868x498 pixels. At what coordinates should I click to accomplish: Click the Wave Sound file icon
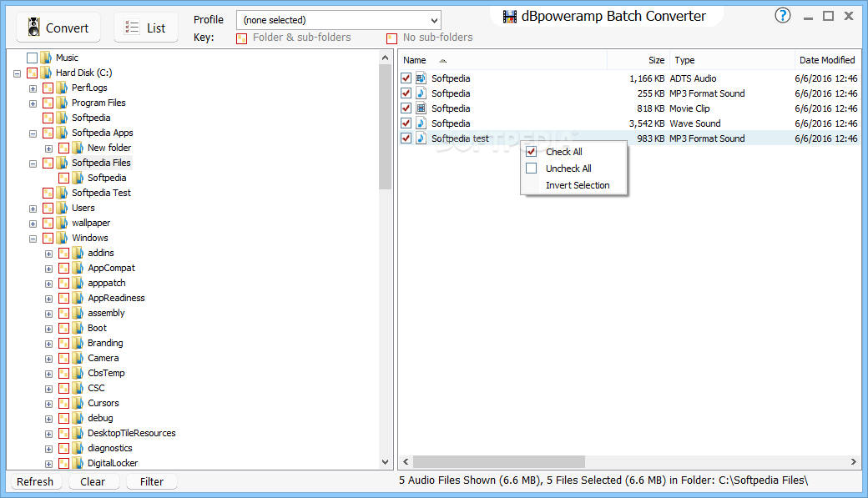[421, 123]
